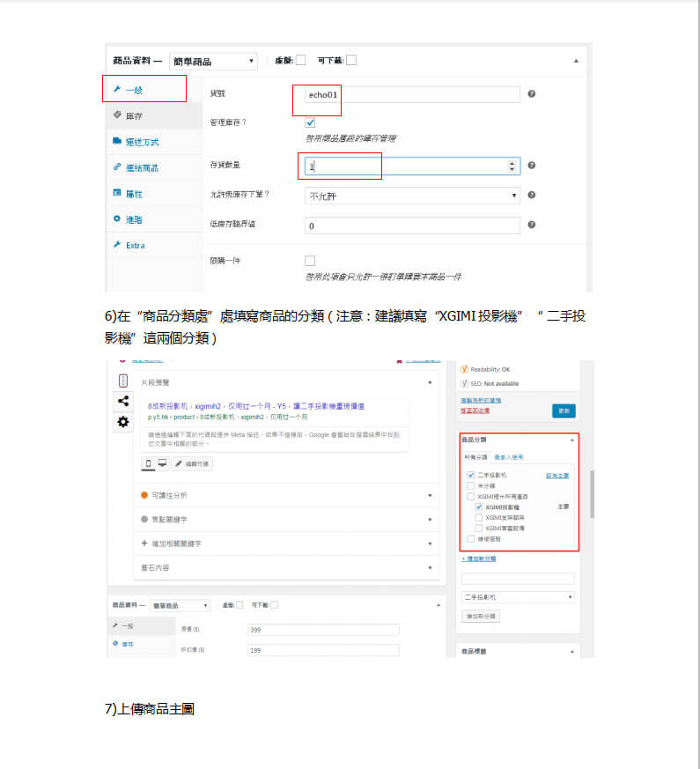Click the empty new category name field
The height and width of the screenshot is (769, 700).
[518, 578]
